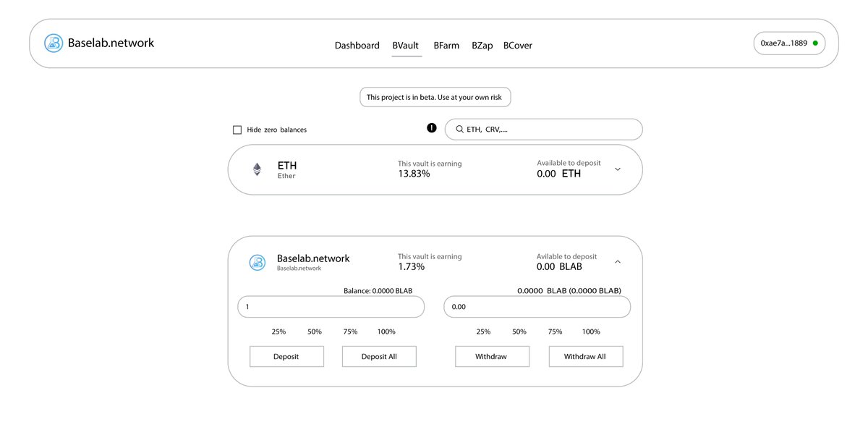Expand the ETH vault chevron
The width and height of the screenshot is (868, 422).
point(618,169)
